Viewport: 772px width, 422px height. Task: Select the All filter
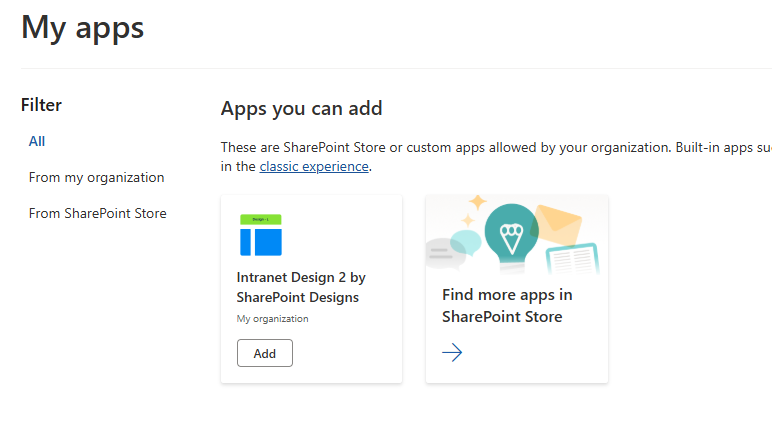(x=37, y=141)
